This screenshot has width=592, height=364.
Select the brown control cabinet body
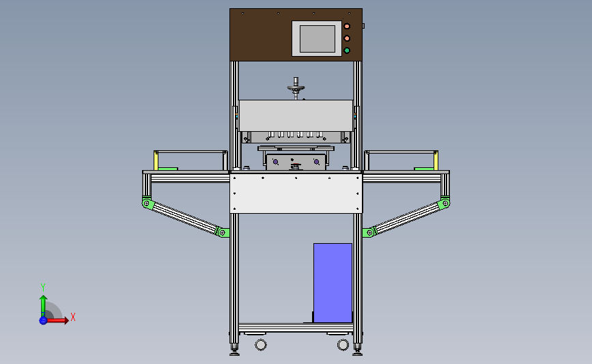pyautogui.click(x=261, y=35)
